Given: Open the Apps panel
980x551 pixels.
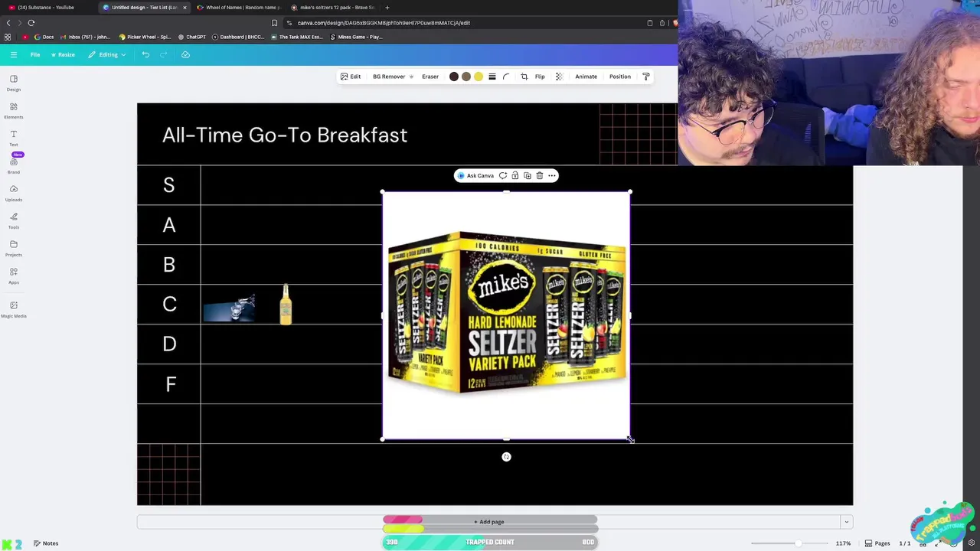Looking at the screenshot, I should pyautogui.click(x=14, y=275).
